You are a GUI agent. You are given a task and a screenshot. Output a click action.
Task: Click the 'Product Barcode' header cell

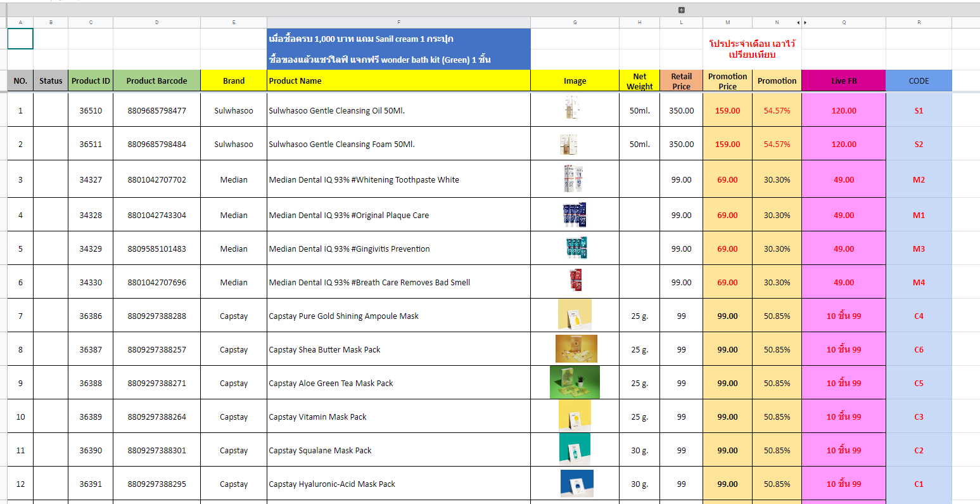coord(156,81)
